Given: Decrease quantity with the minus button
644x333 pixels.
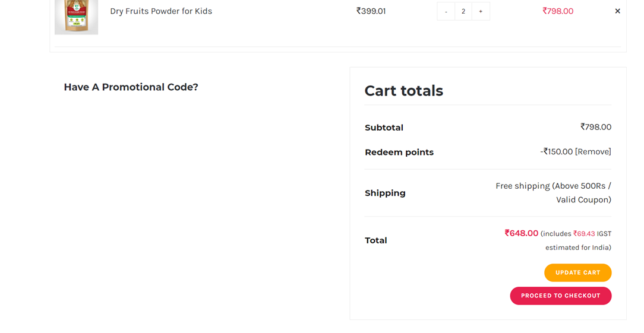Looking at the screenshot, I should tap(446, 11).
